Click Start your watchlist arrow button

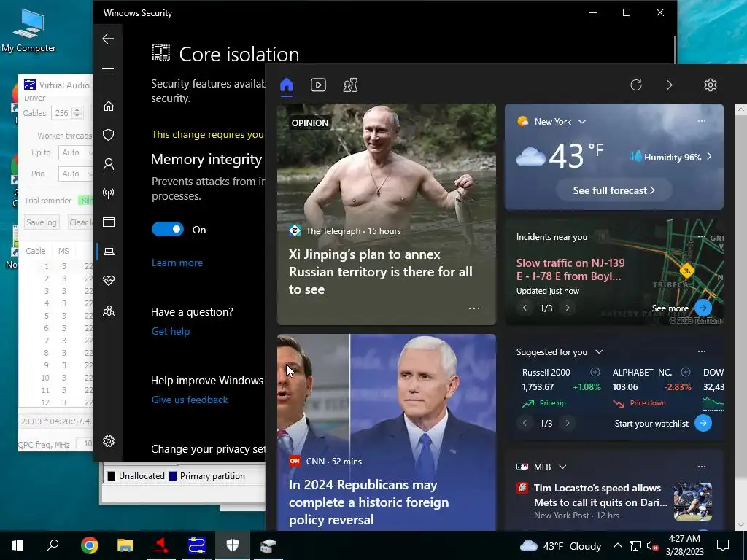703,424
